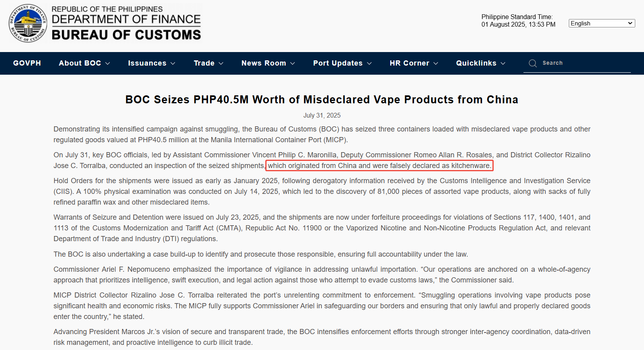Expand the Port Updates chevron arrow
Viewport: 644px width, 350px height.
[x=370, y=64]
